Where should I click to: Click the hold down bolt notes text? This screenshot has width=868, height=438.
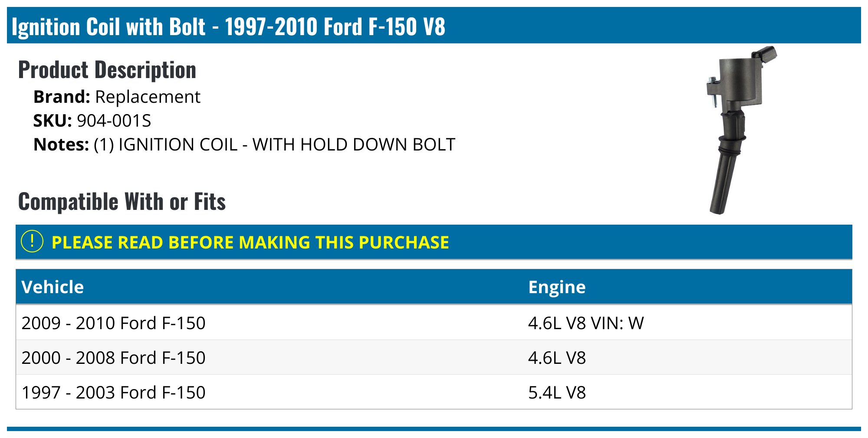coord(274,144)
